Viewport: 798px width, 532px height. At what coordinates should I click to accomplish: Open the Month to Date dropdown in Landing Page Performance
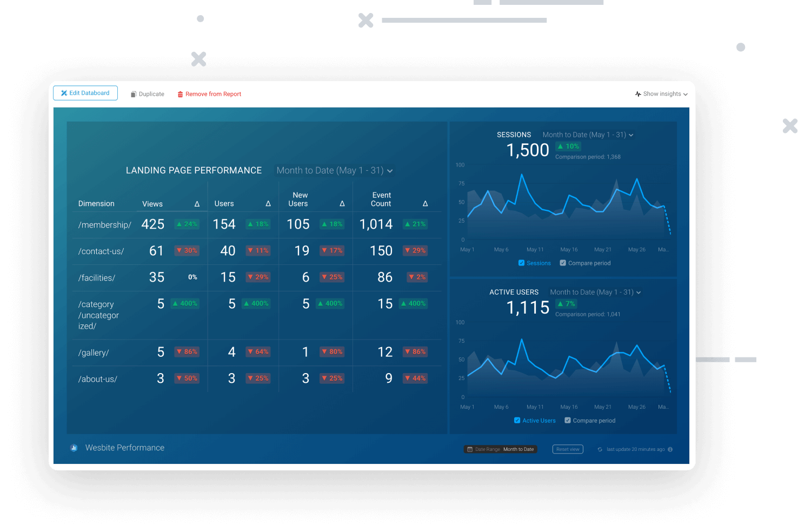point(334,170)
